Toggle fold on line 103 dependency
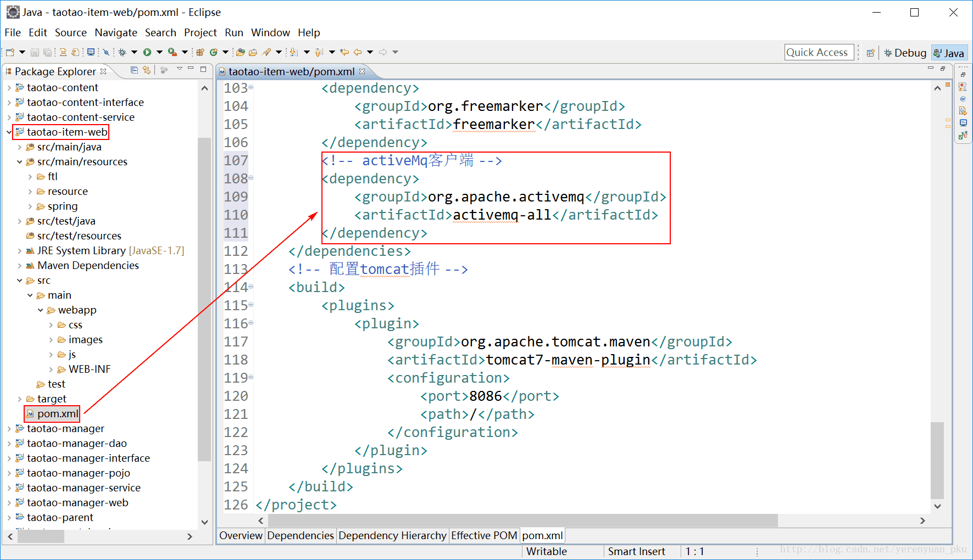 point(251,87)
